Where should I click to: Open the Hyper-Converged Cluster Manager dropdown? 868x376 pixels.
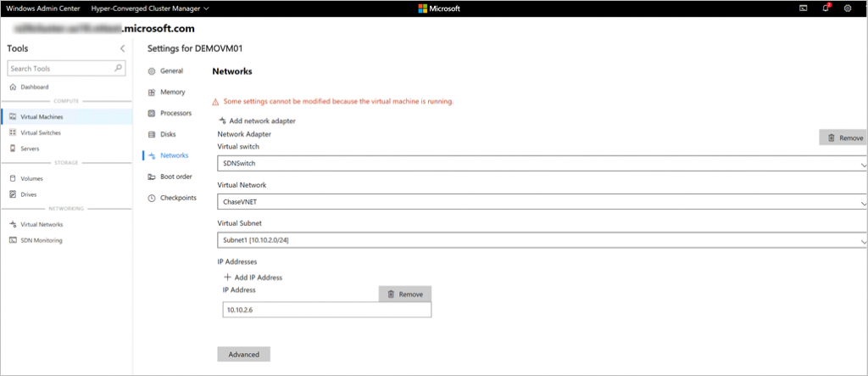click(150, 8)
